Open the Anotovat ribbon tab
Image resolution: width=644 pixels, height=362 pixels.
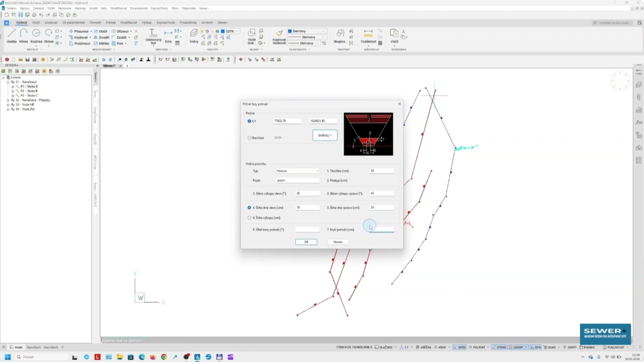(51, 23)
